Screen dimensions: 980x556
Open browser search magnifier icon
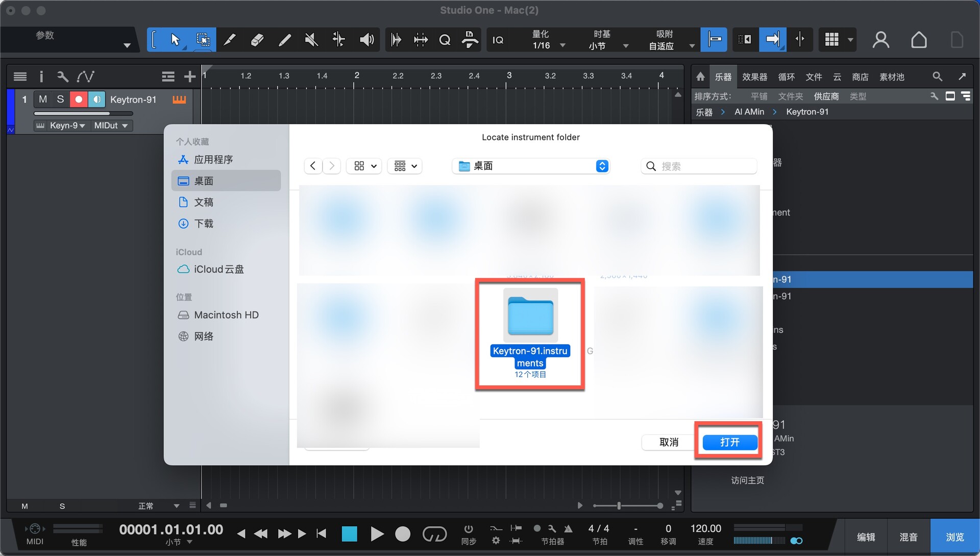[x=937, y=77]
